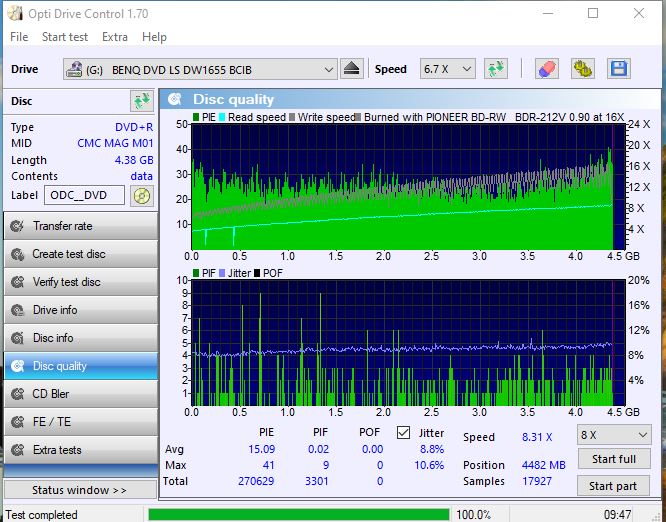Click the eject disc icon
666x522 pixels.
coord(351,69)
